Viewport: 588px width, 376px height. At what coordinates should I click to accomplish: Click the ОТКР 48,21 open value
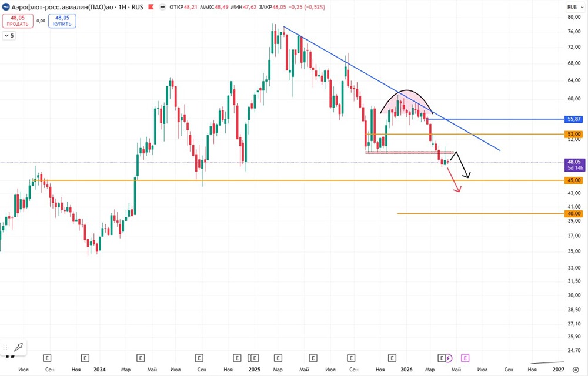(183, 7)
